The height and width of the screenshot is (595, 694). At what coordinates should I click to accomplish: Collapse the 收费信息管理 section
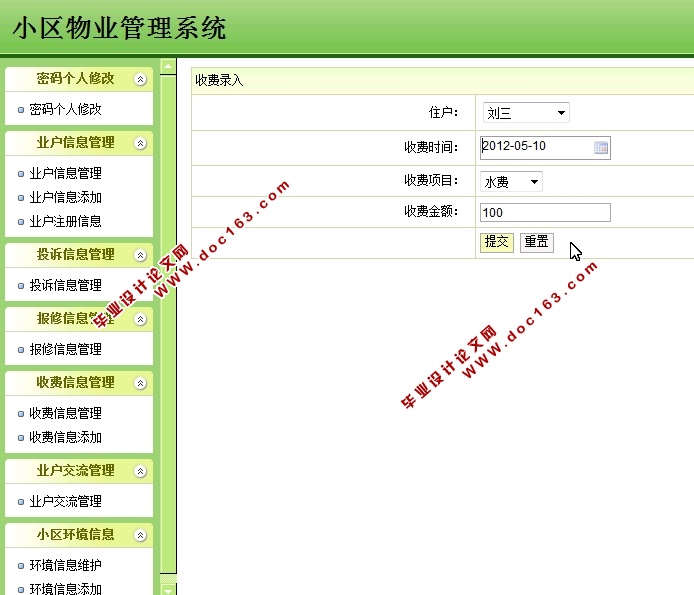[140, 383]
